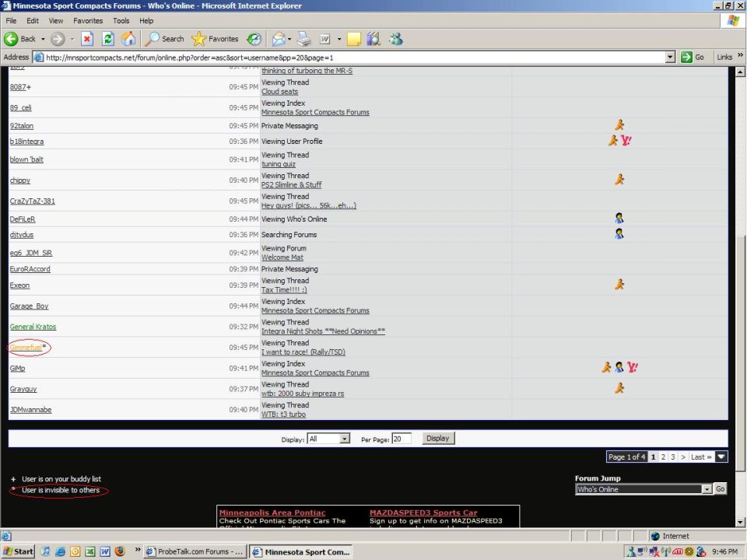Click the Forward arrow button
The width and height of the screenshot is (747, 560).
(58, 39)
